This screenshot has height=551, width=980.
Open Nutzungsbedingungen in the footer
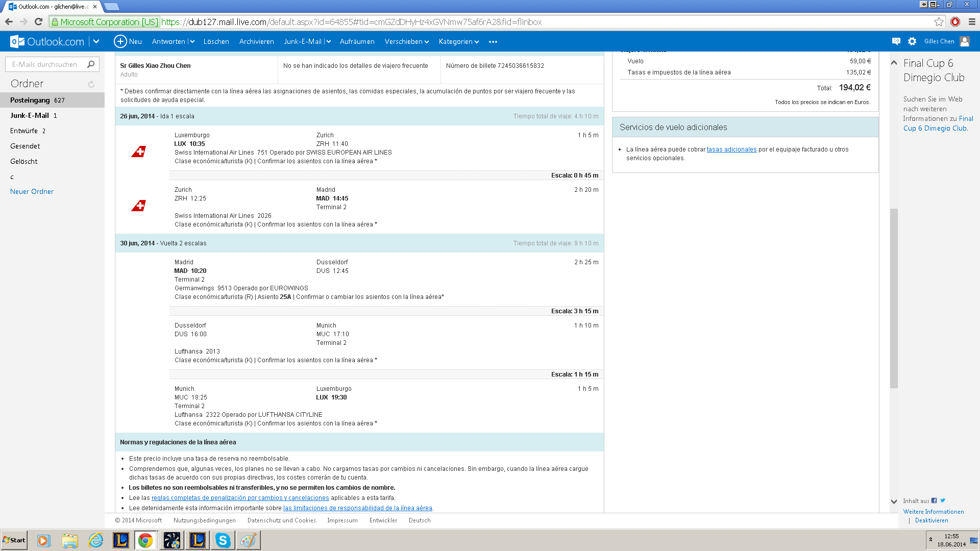[x=205, y=520]
